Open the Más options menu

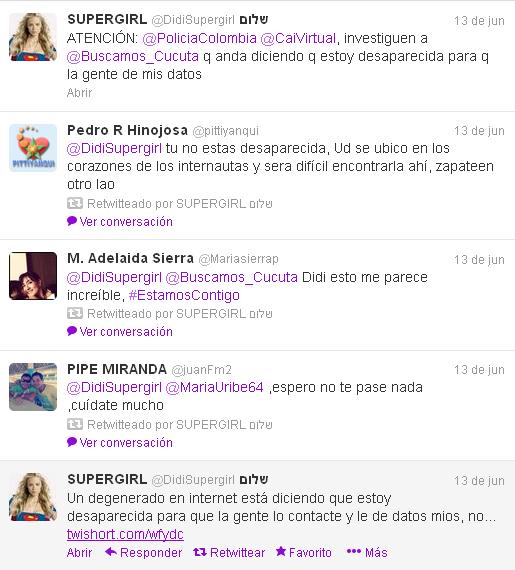[x=367, y=553]
